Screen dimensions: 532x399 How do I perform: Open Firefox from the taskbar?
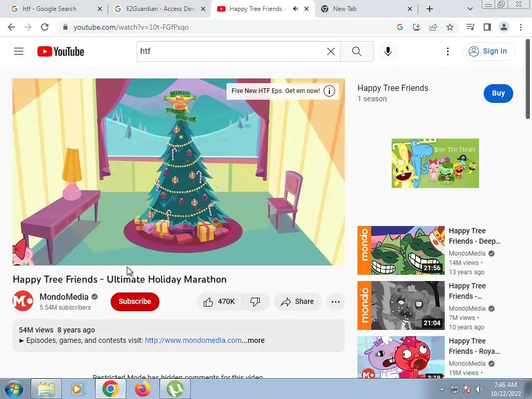tap(142, 389)
